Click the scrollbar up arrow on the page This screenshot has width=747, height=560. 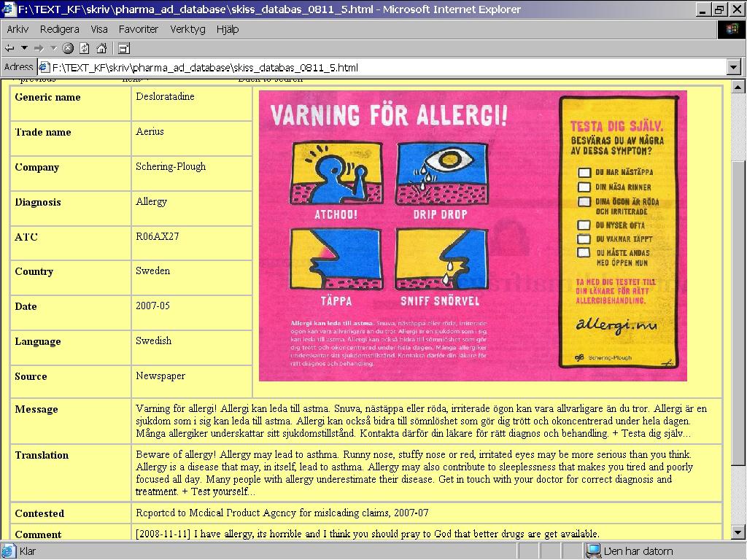[x=738, y=87]
